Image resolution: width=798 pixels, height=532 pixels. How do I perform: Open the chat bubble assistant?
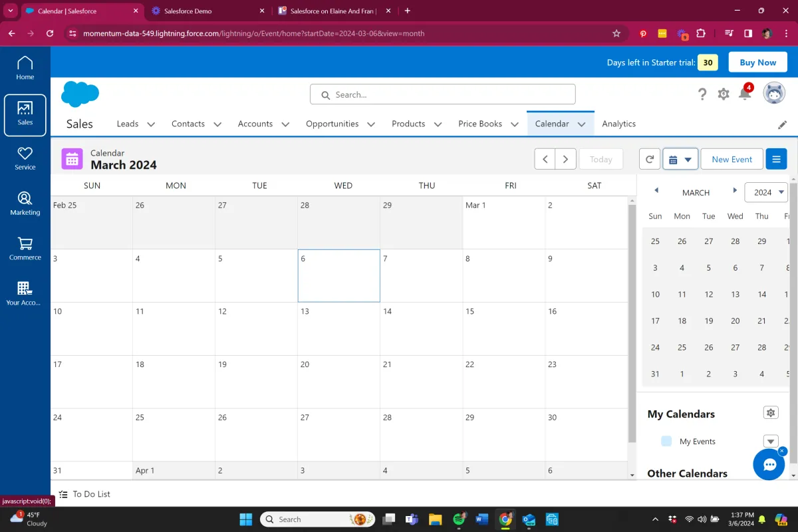point(769,464)
